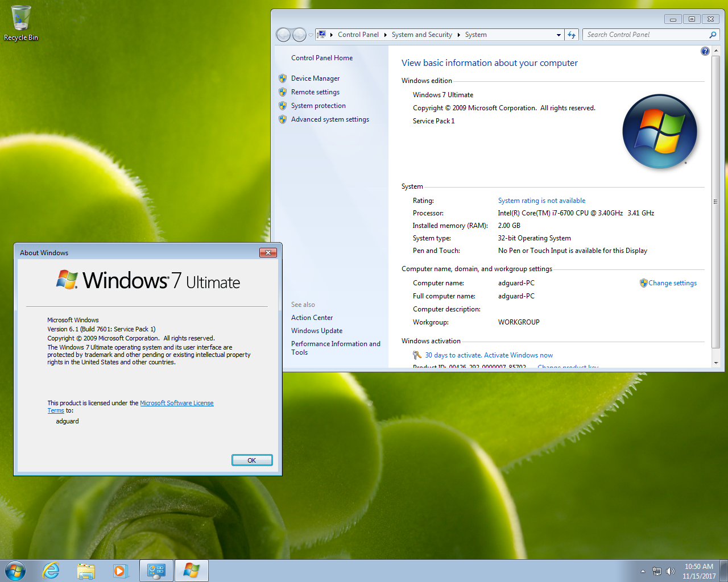Open the address bar history dropdown
This screenshot has width=728, height=582.
tap(559, 35)
